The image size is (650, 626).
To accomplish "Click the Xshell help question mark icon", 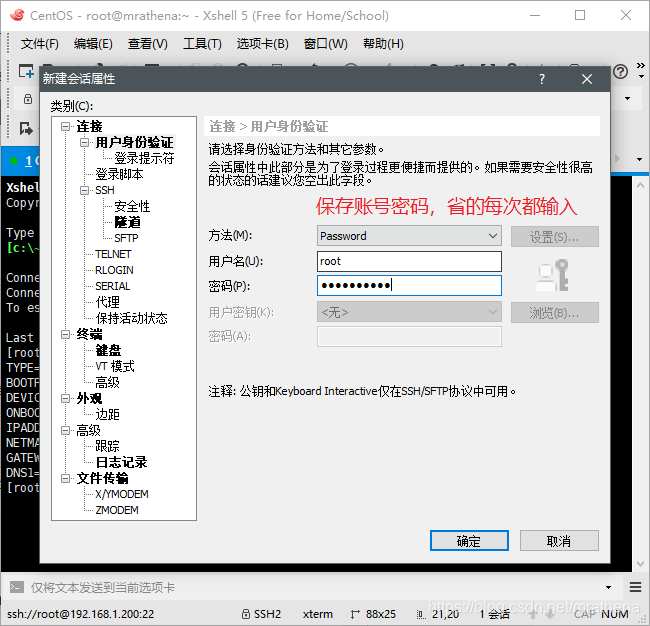I will [620, 72].
